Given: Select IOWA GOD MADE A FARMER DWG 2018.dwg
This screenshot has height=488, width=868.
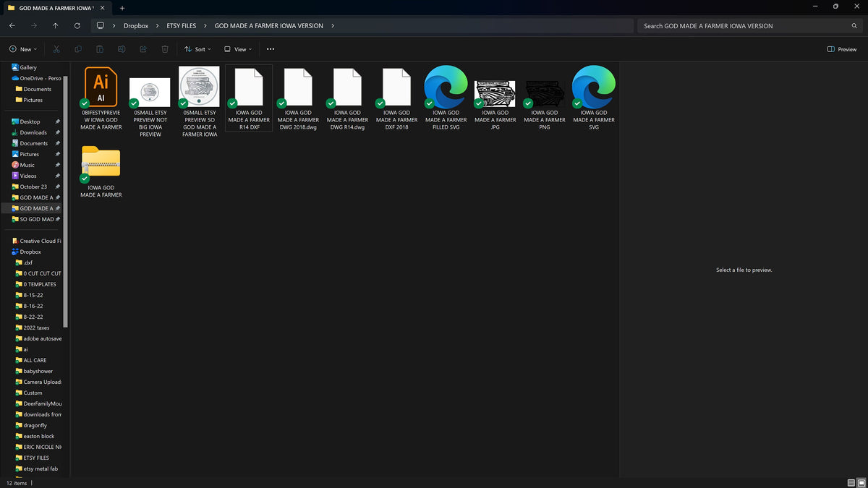Looking at the screenshot, I should coord(298,98).
